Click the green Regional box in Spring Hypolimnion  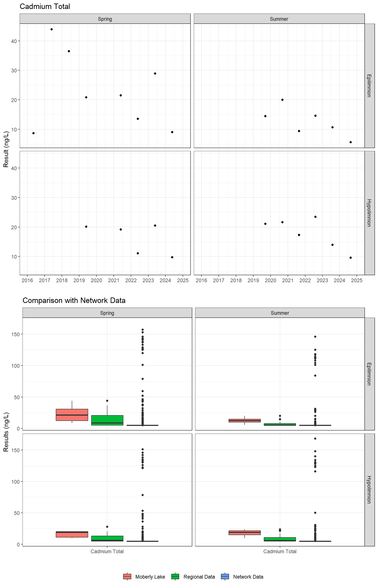pyautogui.click(x=107, y=538)
